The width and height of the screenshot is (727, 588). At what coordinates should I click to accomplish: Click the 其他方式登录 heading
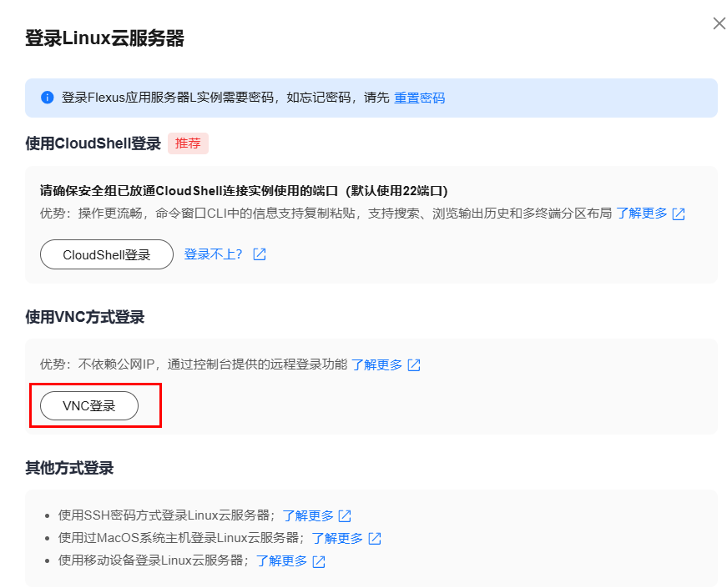click(x=69, y=468)
